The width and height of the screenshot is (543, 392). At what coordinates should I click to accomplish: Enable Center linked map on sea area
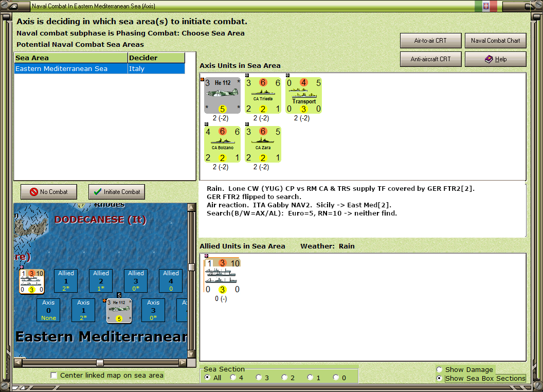coord(53,375)
